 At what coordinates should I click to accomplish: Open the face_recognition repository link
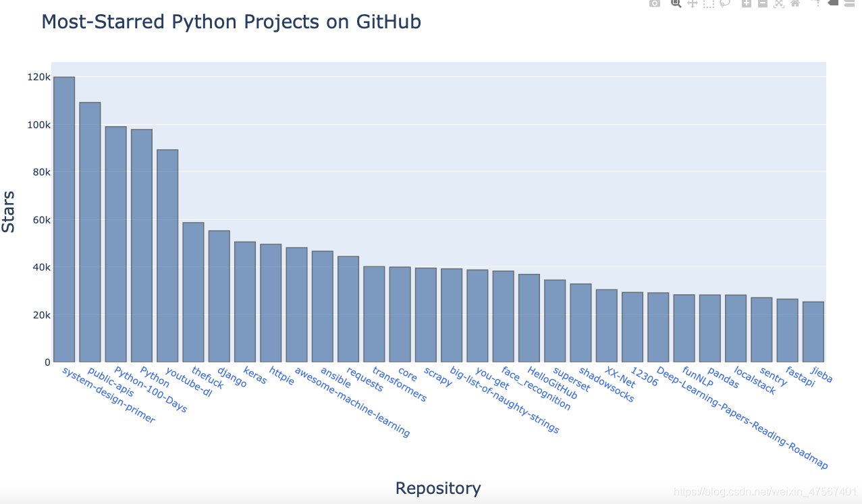[x=536, y=389]
